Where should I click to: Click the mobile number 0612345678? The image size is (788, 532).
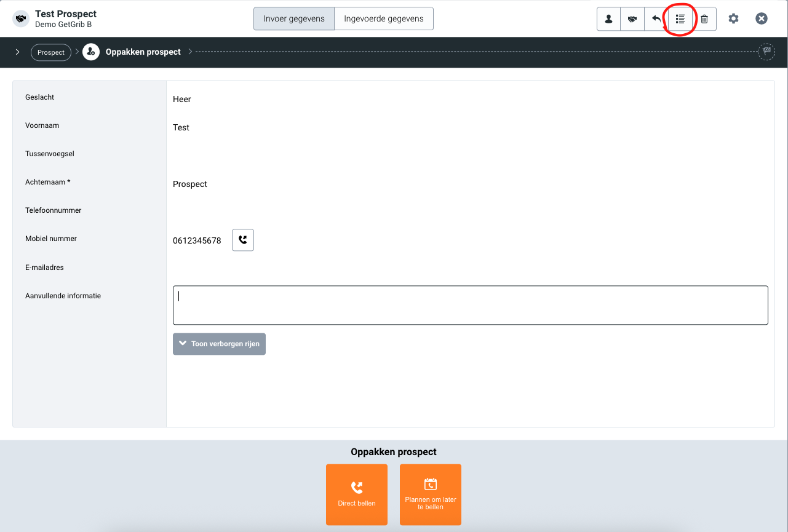pyautogui.click(x=197, y=240)
